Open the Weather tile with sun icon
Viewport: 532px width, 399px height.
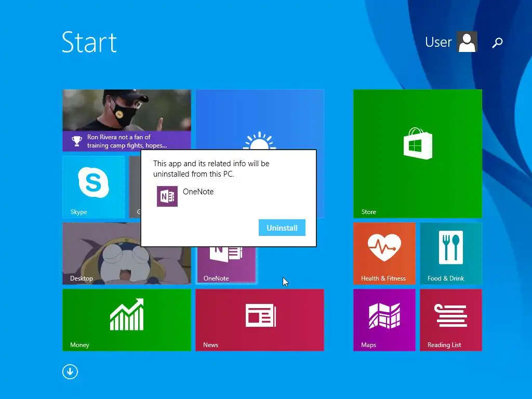click(x=260, y=119)
